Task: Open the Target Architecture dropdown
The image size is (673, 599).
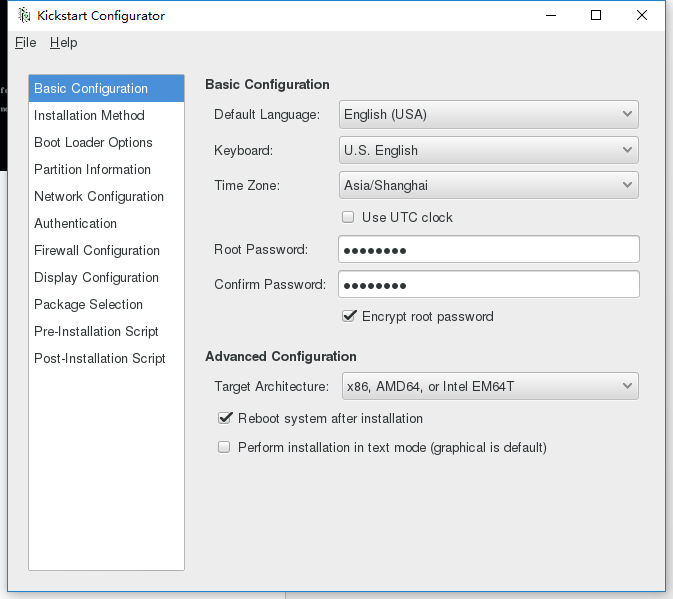Action: 488,386
